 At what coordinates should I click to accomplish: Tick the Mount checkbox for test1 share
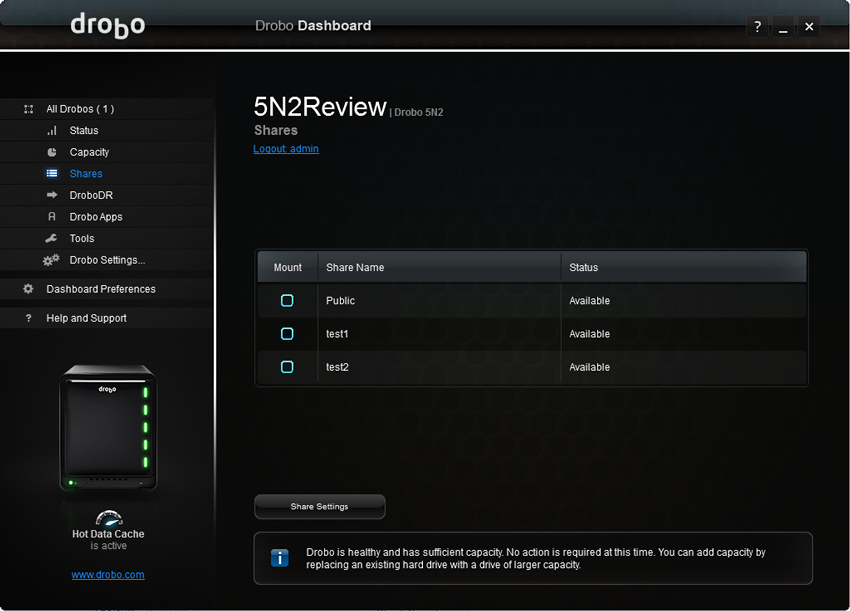pyautogui.click(x=287, y=333)
